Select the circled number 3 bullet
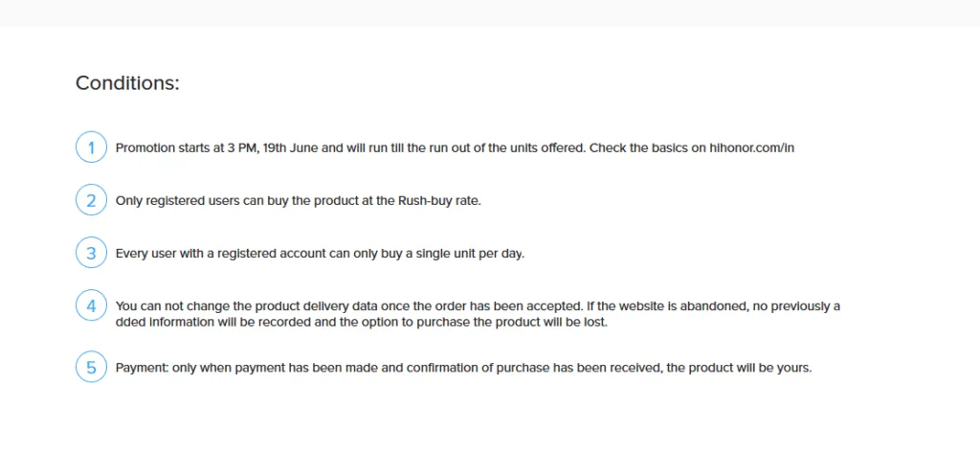This screenshot has height=473, width=980. 91,253
